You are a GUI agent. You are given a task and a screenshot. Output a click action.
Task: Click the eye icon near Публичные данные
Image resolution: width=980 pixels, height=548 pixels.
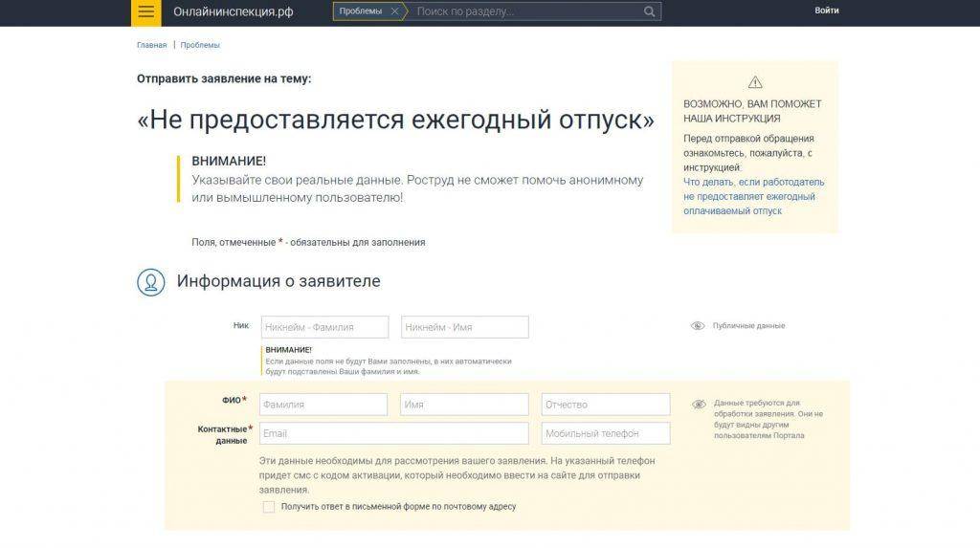(x=698, y=326)
